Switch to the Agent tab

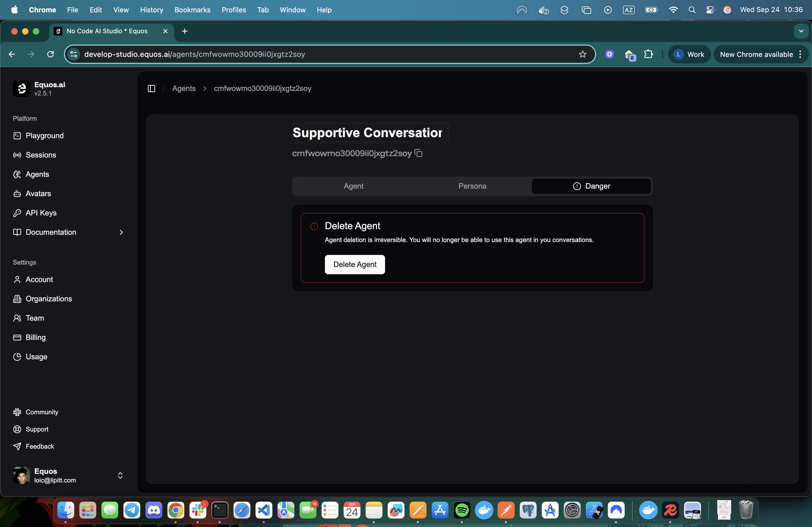353,186
